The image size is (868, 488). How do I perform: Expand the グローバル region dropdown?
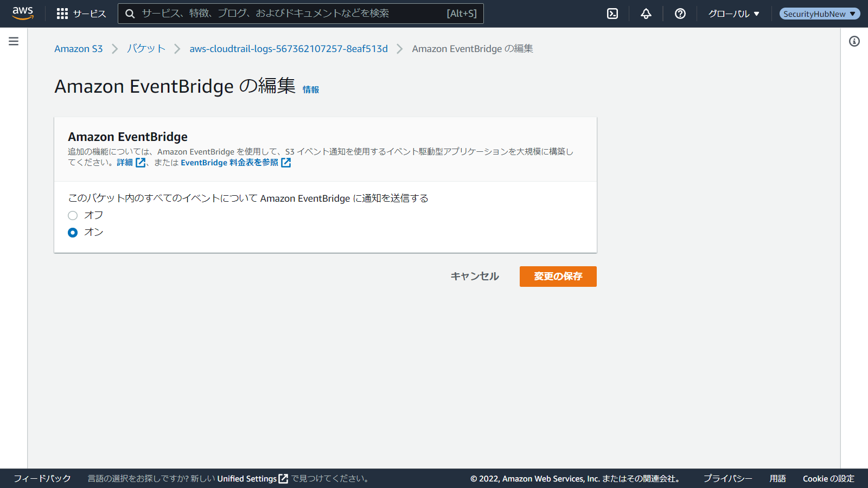pos(733,14)
